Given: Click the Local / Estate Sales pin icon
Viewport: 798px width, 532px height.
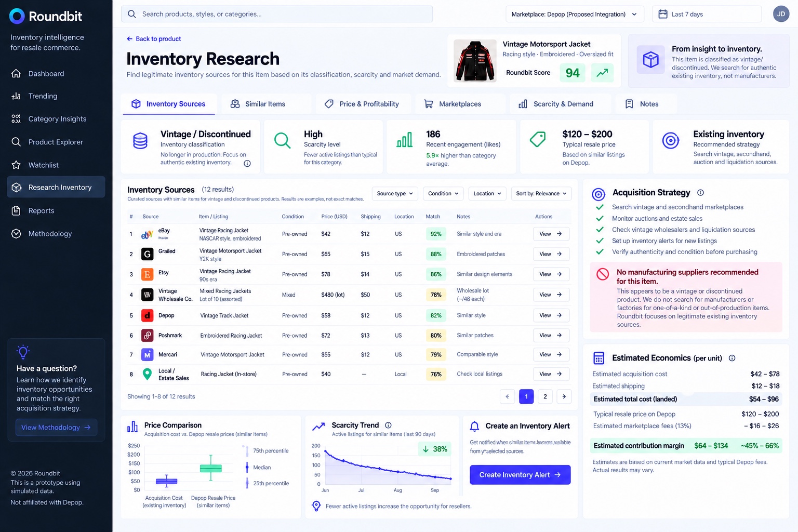Looking at the screenshot, I should (x=148, y=374).
